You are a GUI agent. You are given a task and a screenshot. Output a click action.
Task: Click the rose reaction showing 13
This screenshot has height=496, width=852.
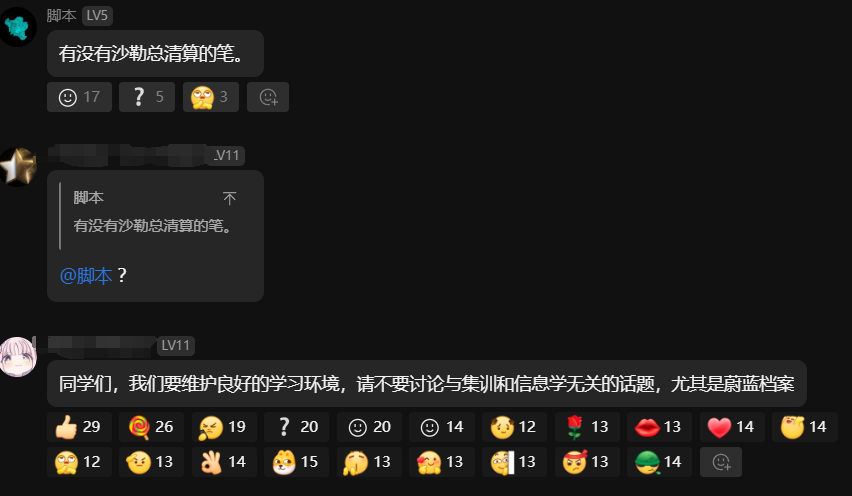tap(587, 427)
